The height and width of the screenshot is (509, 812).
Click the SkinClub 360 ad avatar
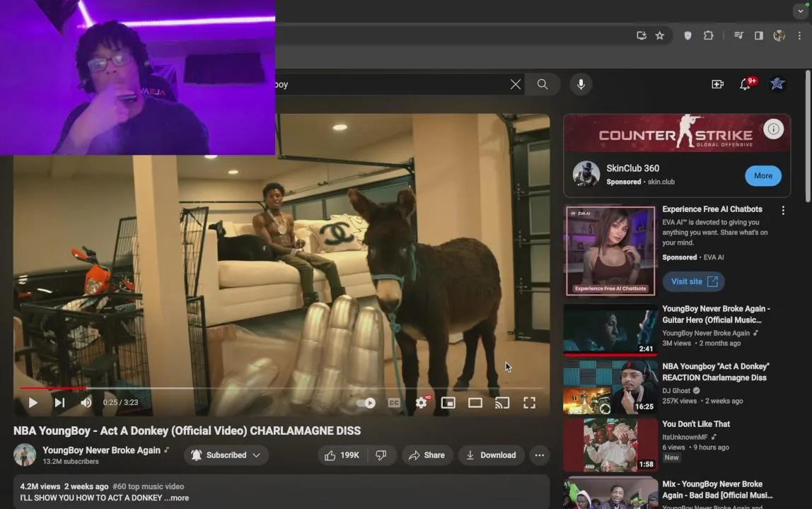click(586, 173)
